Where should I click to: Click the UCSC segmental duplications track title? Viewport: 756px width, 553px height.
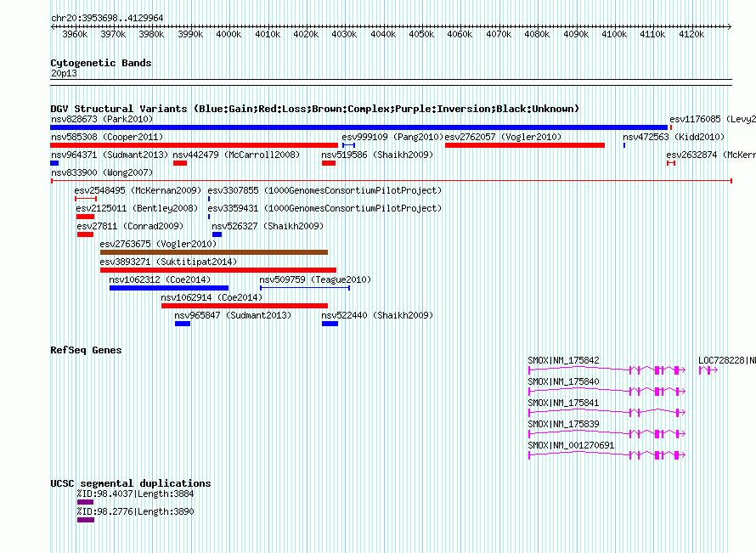[x=131, y=483]
